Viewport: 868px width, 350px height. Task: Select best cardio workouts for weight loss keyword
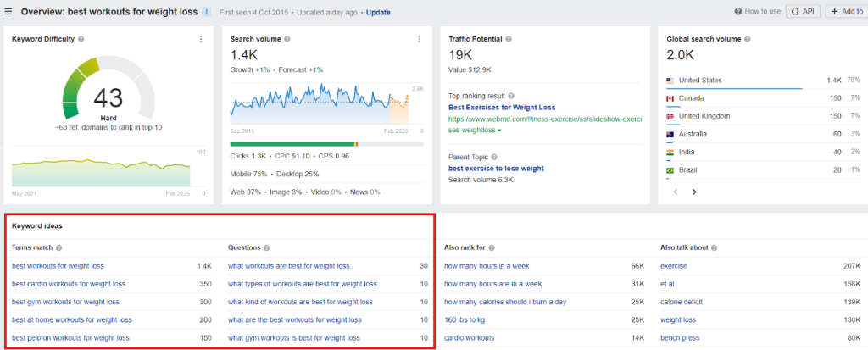[x=69, y=284]
